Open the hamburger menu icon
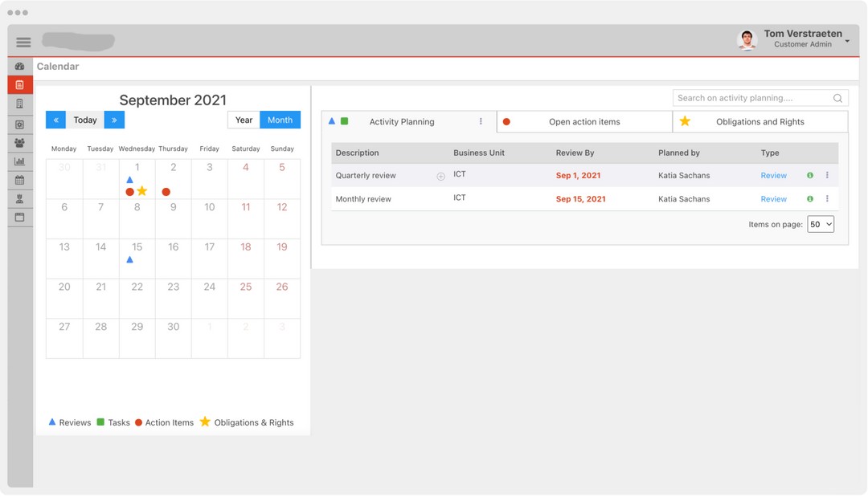Viewport: 868px width, 497px height. tap(23, 42)
